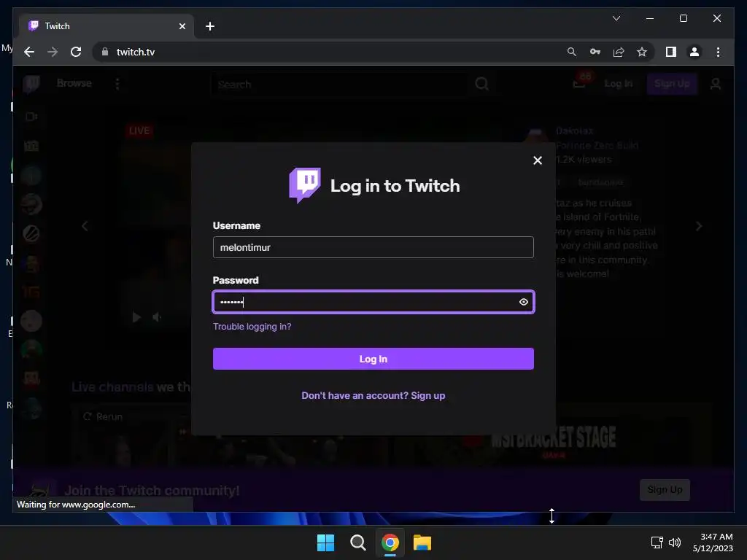Image resolution: width=747 pixels, height=560 pixels.
Task: Mute the featured stream volume
Action: pyautogui.click(x=157, y=317)
